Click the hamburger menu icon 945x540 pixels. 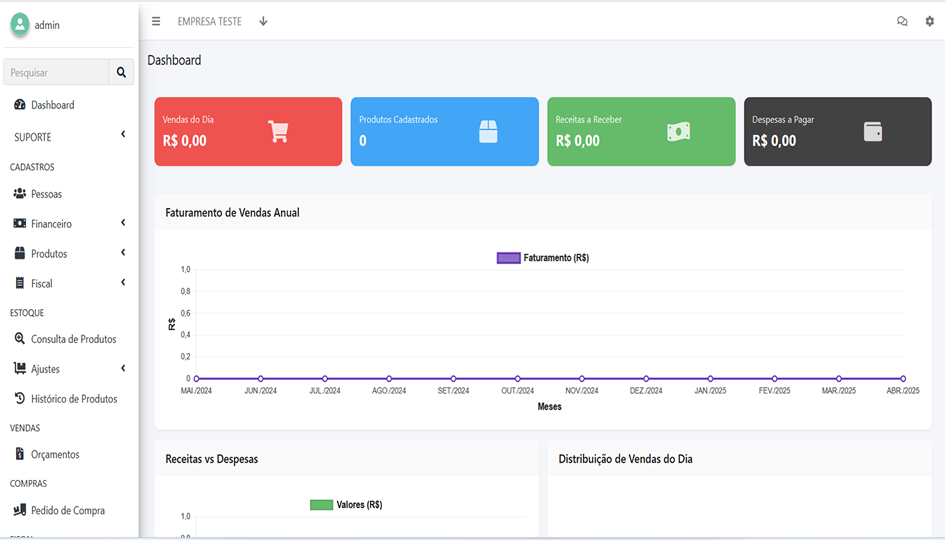(156, 21)
